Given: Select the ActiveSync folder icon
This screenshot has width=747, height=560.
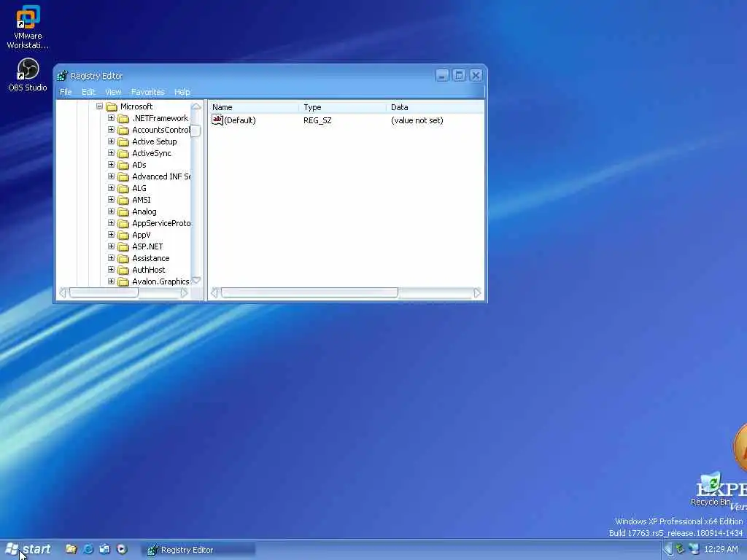Looking at the screenshot, I should pyautogui.click(x=123, y=153).
